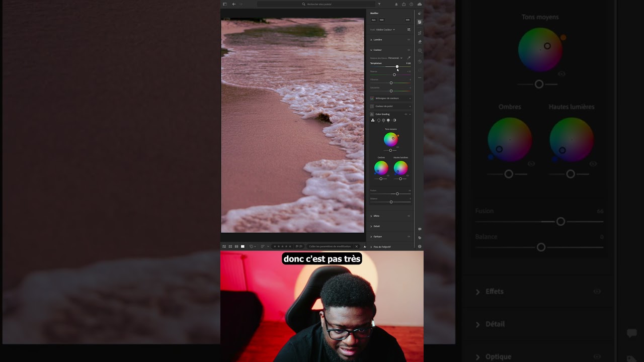Select three-way color grading view
The width and height of the screenshot is (644, 362).
373,120
